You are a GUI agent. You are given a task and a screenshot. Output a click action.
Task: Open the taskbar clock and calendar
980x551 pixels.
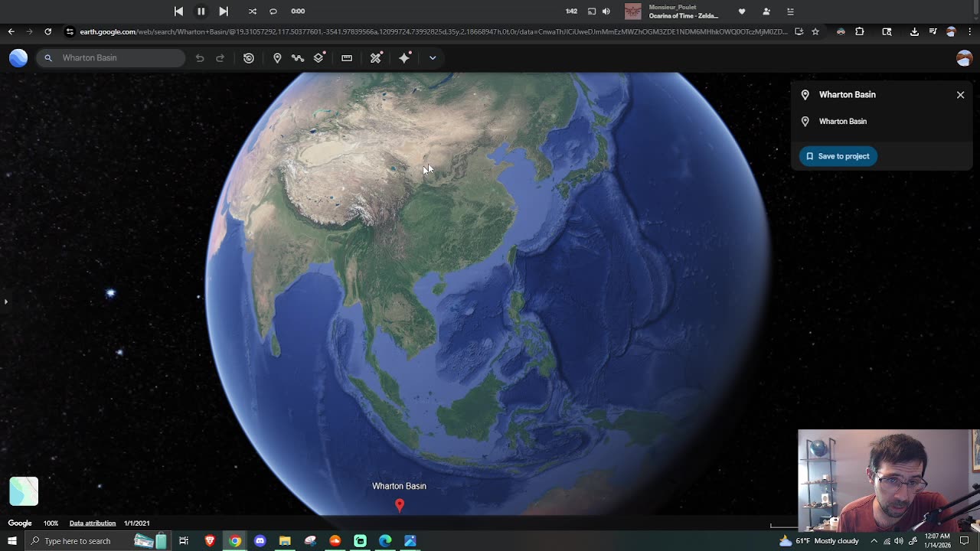(x=938, y=541)
